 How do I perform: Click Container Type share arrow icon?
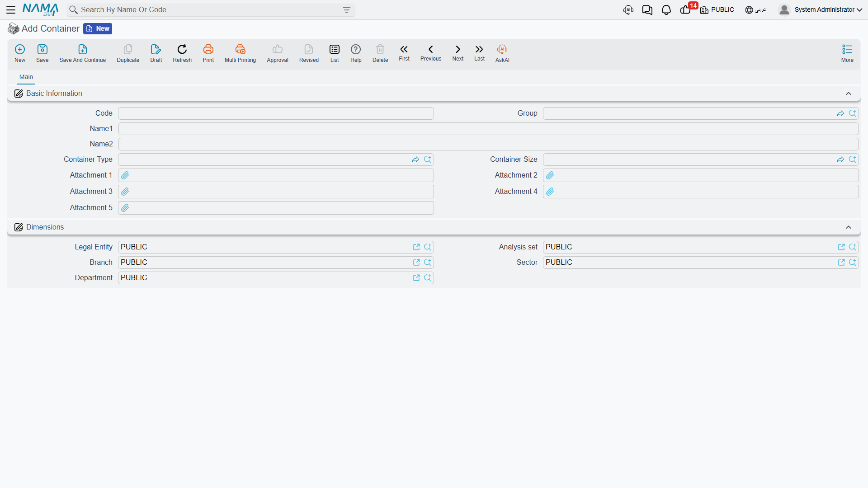(415, 160)
